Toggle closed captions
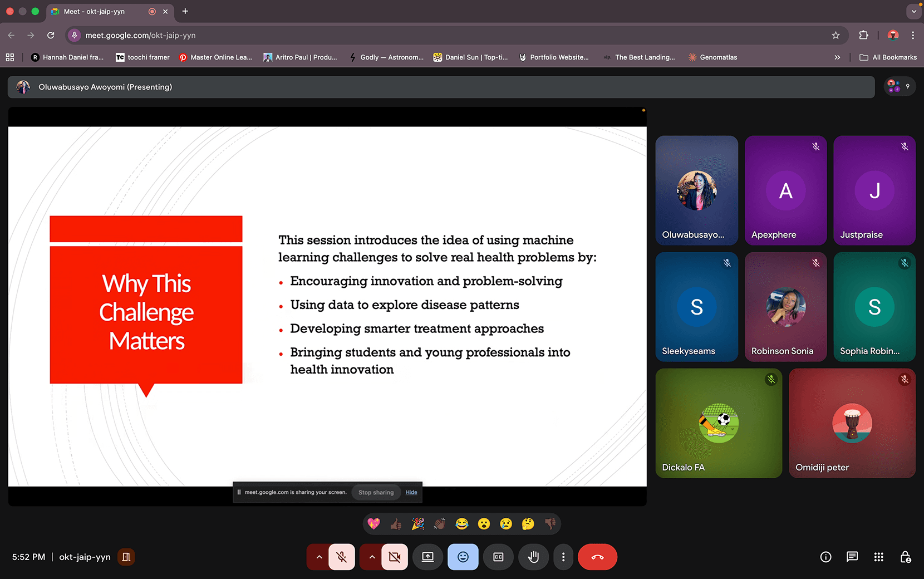This screenshot has width=924, height=579. coord(498,557)
